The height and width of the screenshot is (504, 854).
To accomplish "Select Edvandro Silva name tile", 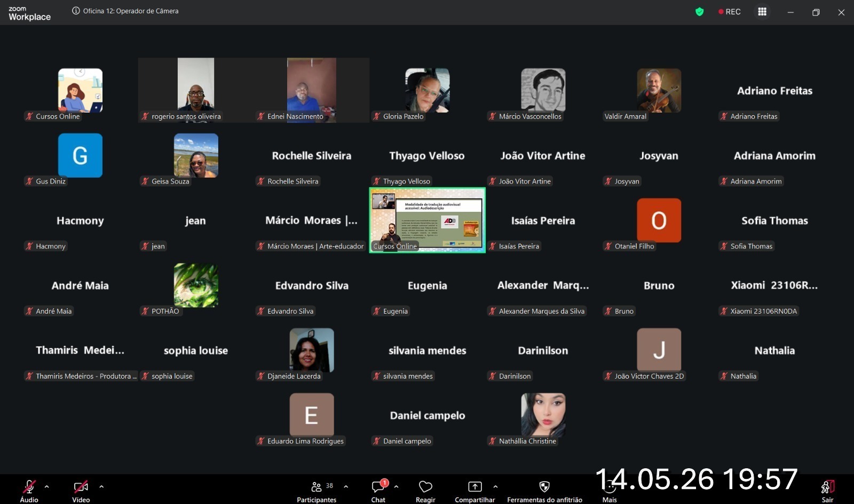I will coord(312,285).
